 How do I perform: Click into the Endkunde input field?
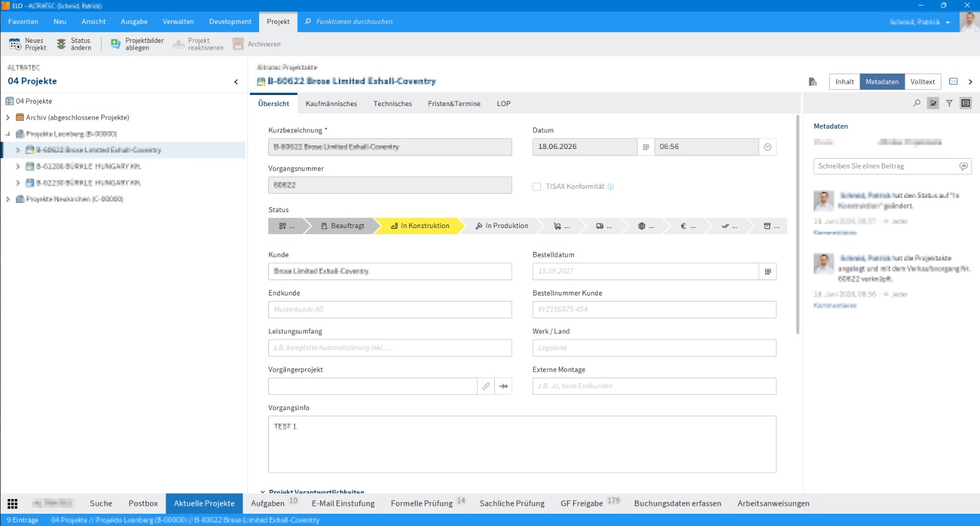(390, 310)
